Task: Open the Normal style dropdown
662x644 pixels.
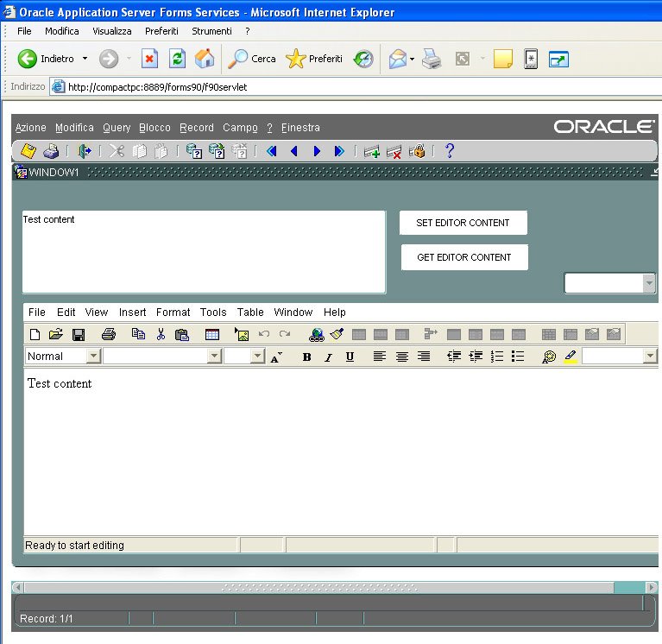Action: pyautogui.click(x=93, y=356)
